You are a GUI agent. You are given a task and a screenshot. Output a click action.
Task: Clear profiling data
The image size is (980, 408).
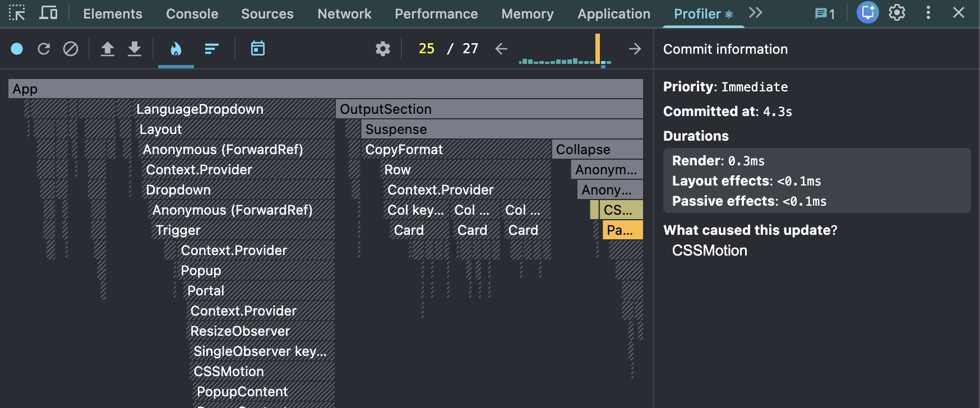[x=71, y=49]
